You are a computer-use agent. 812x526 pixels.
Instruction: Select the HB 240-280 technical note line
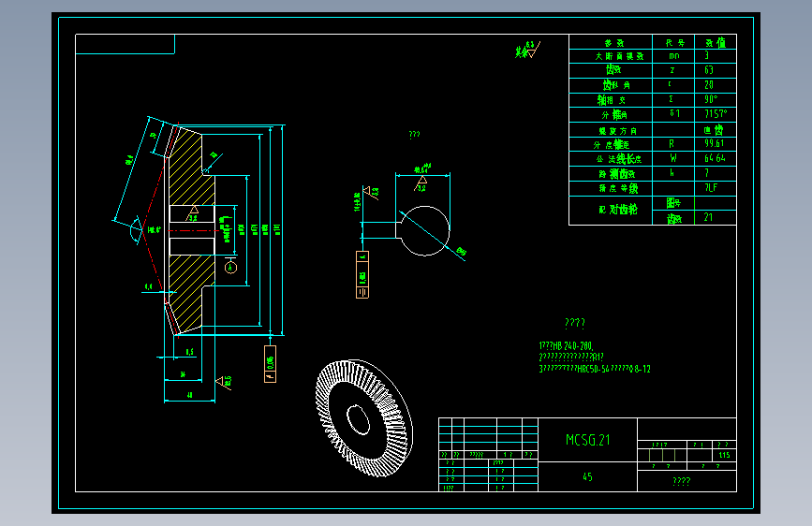click(x=566, y=346)
